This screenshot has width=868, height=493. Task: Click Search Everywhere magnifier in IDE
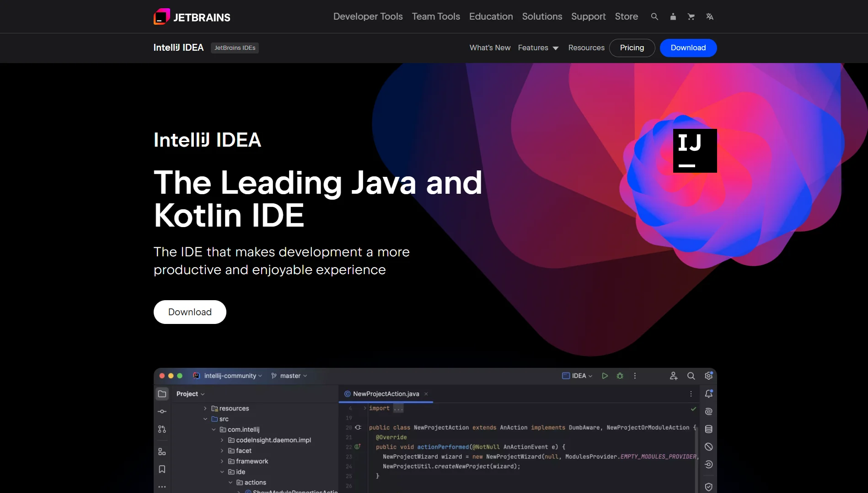pos(691,376)
